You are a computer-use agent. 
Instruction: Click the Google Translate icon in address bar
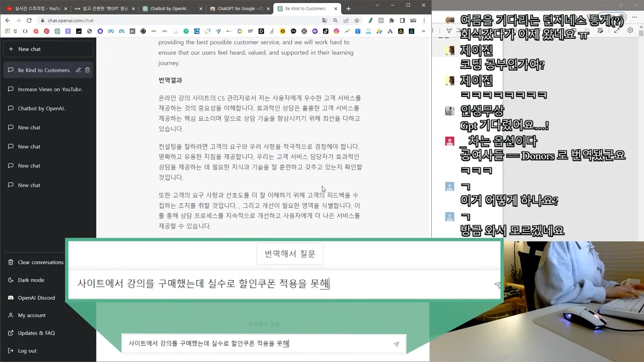[325, 20]
